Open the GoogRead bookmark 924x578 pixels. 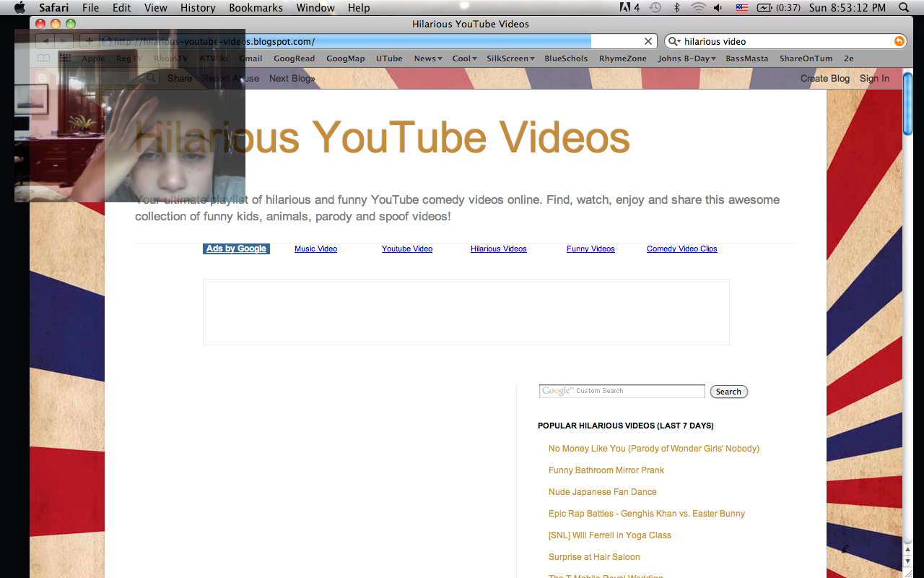tap(294, 59)
